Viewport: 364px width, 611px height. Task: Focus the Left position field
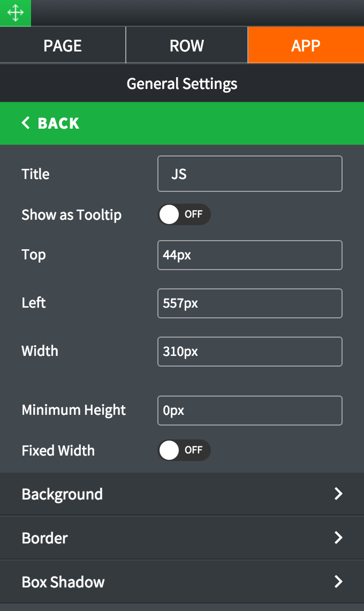coord(249,303)
